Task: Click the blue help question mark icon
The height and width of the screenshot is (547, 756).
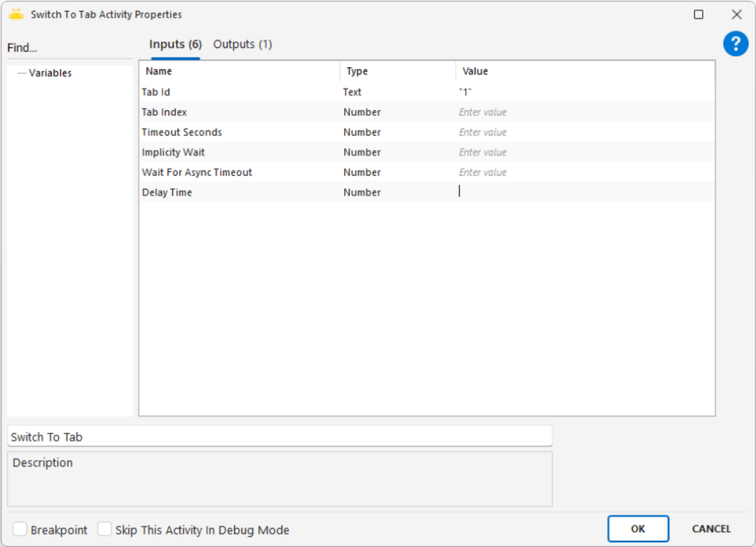Action: coord(735,44)
